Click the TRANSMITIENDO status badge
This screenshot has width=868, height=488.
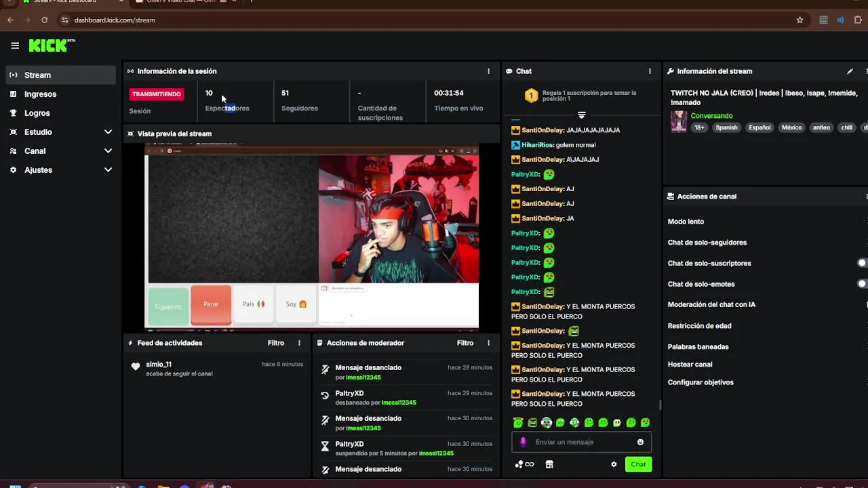click(x=157, y=94)
